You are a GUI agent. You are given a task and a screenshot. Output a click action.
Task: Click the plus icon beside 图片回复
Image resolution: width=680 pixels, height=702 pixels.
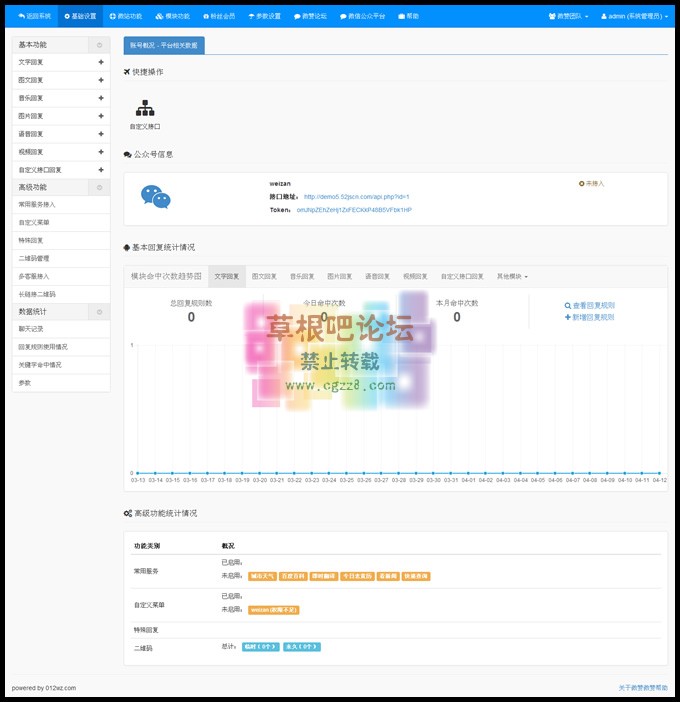[x=100, y=116]
